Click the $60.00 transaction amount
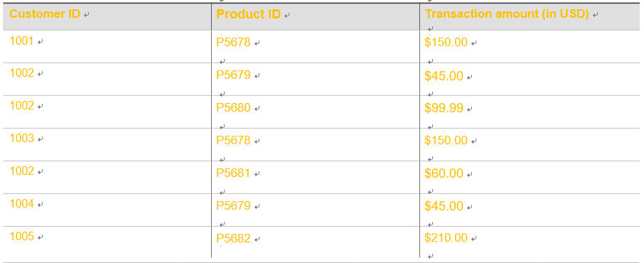Screen dimensions: 644x263 444,173
